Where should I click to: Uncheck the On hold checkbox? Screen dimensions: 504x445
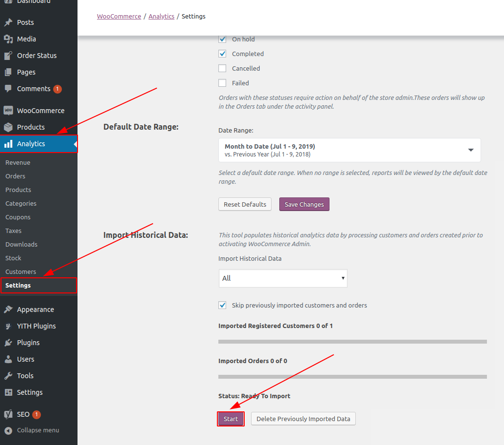[222, 39]
